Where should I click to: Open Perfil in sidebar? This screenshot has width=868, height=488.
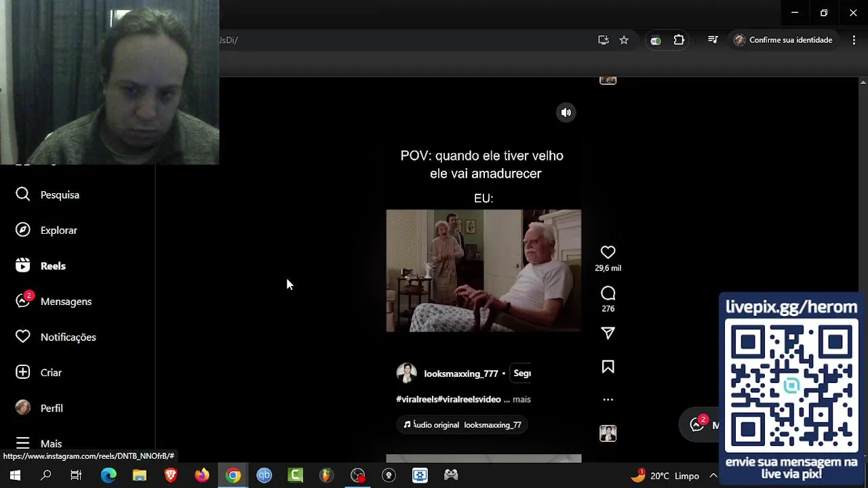[x=52, y=408]
